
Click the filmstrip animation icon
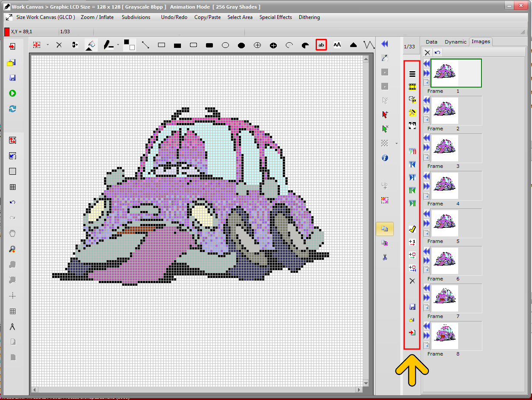tap(412, 87)
